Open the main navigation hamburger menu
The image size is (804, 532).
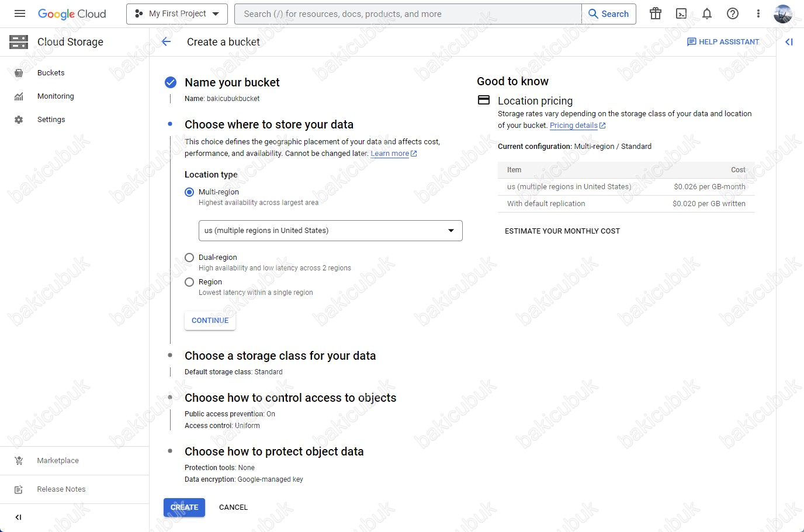click(x=20, y=13)
